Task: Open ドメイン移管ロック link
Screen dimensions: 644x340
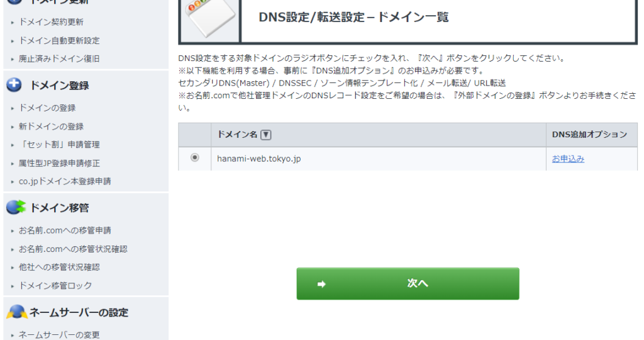Action: [x=55, y=286]
